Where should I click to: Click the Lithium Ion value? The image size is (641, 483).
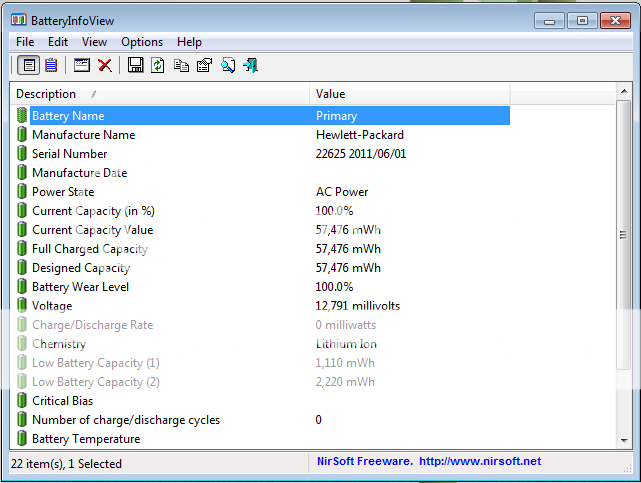point(346,344)
